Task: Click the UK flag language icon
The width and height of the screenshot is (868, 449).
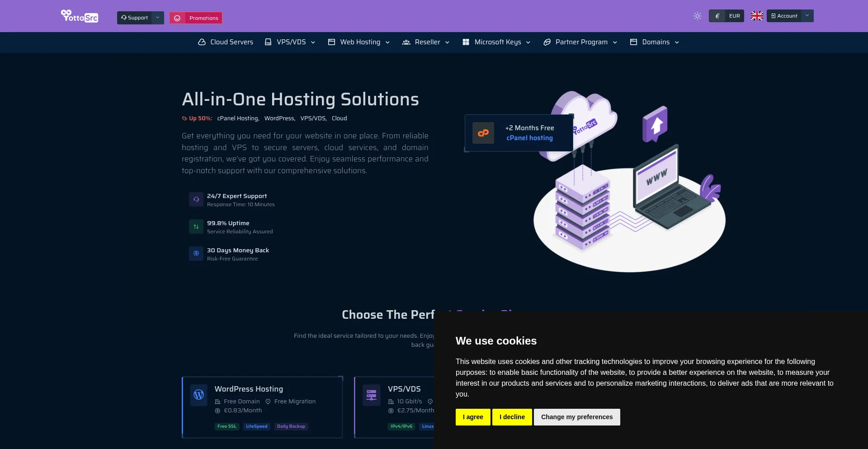Action: [757, 16]
